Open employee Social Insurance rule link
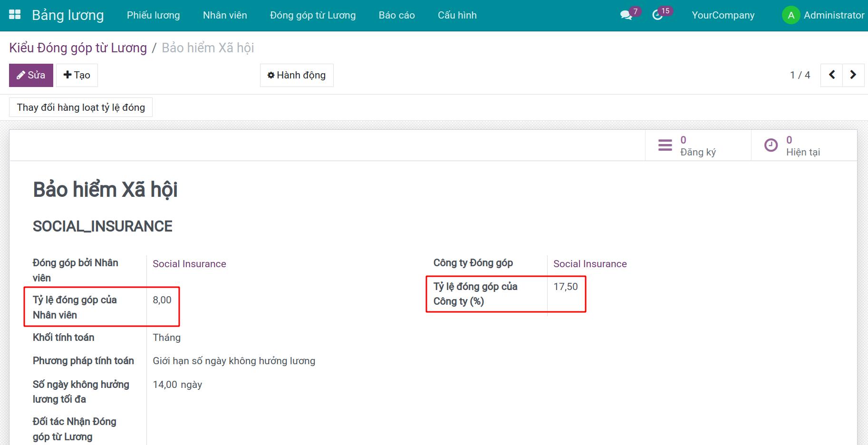Image resolution: width=868 pixels, height=445 pixels. point(189,264)
